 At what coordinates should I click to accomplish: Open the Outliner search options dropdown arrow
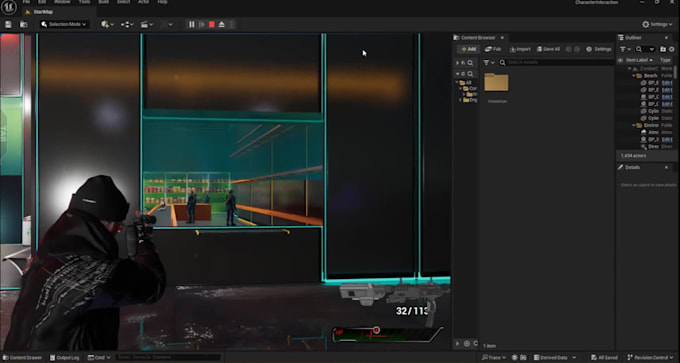click(651, 49)
